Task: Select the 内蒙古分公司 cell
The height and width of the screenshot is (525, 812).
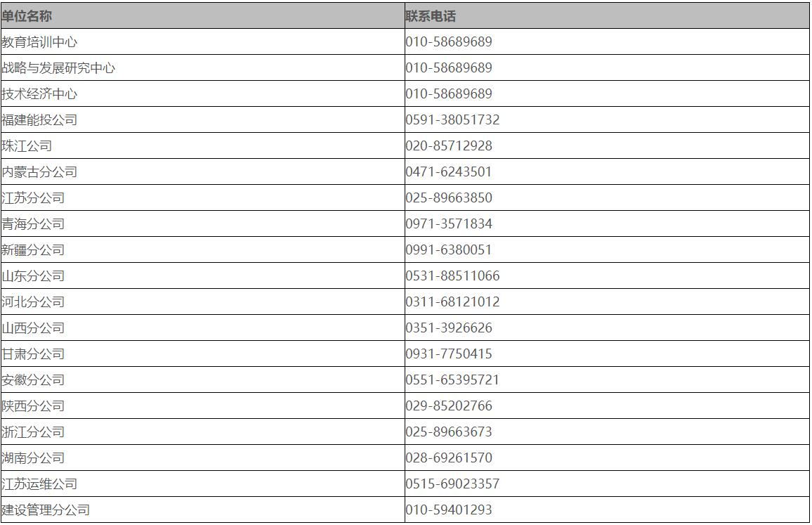Action: tap(39, 172)
